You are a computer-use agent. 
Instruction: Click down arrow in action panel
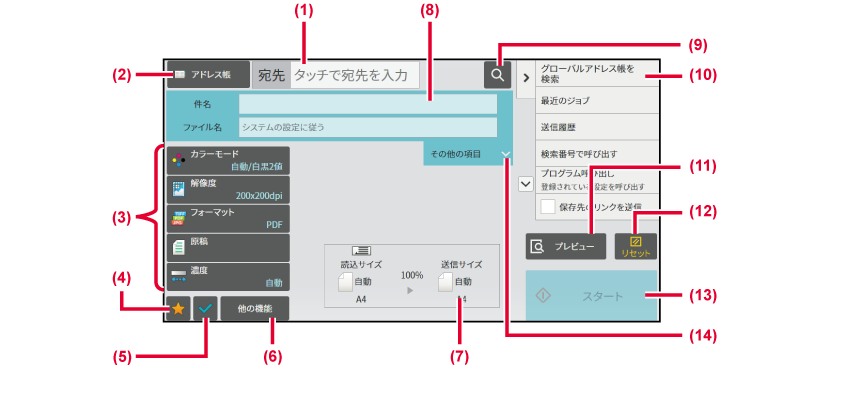526,184
